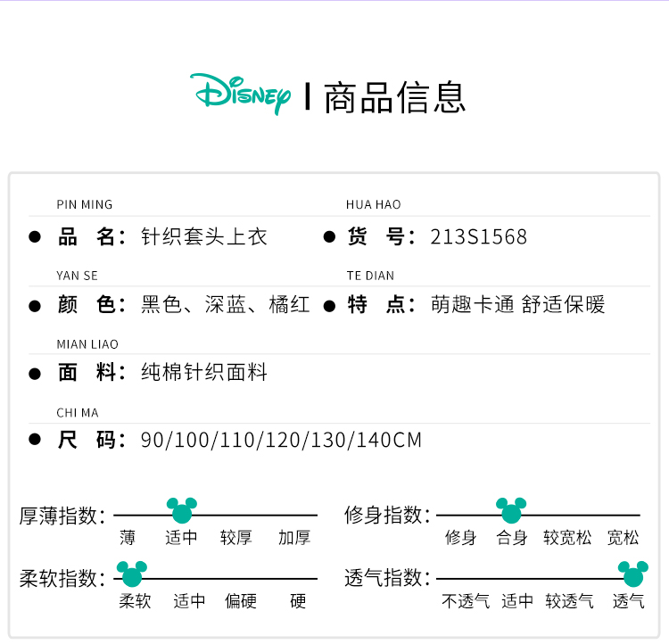669x644 pixels.
Task: Click the CHI MA label
Action: click(78, 413)
